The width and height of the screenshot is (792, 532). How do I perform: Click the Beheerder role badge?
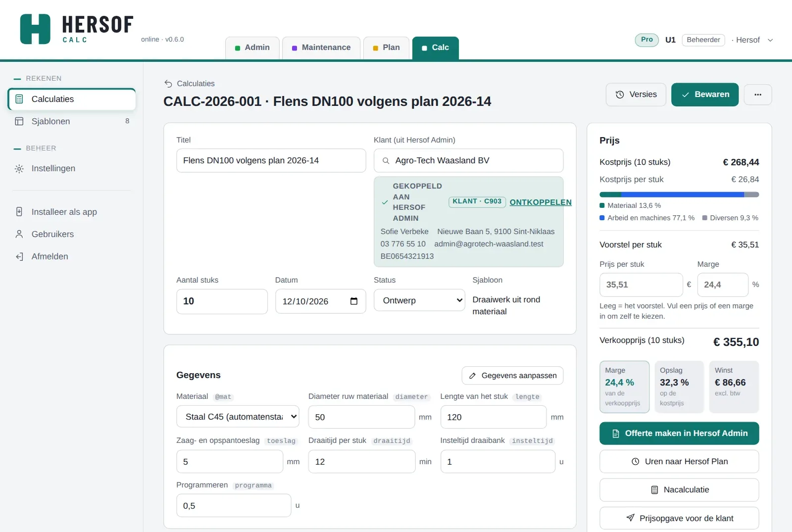(703, 40)
